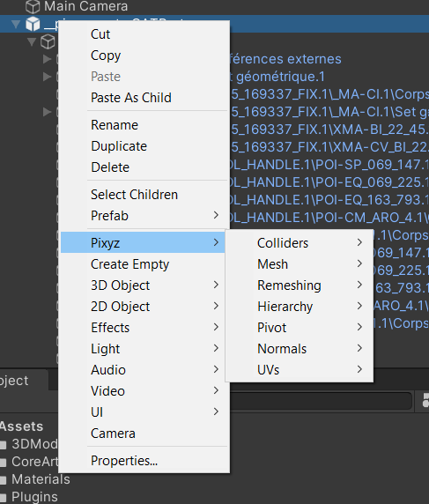429x504 pixels.
Task: Click the Main Camera cube icon
Action: coord(33,6)
